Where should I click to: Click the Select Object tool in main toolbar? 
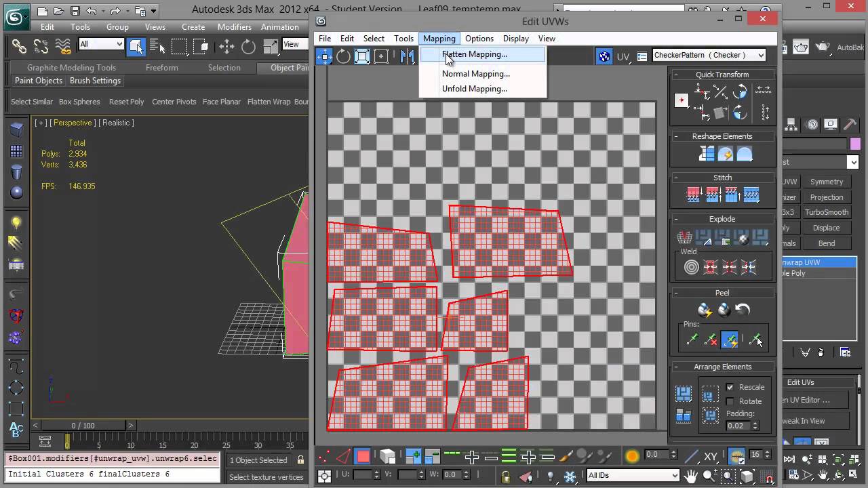(136, 46)
